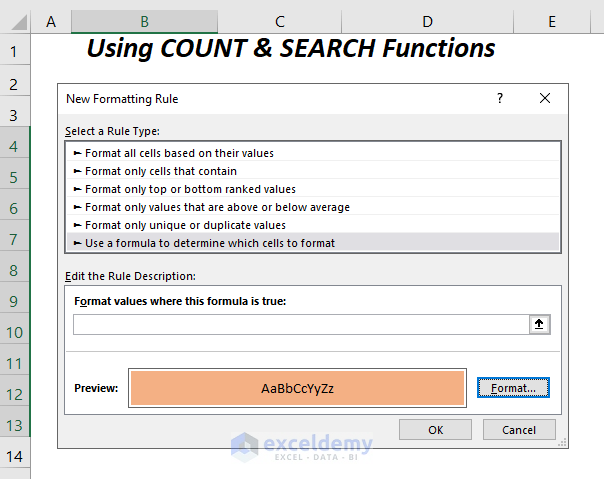Select 'Format all cells based on their values'
604x479 pixels.
coord(180,153)
